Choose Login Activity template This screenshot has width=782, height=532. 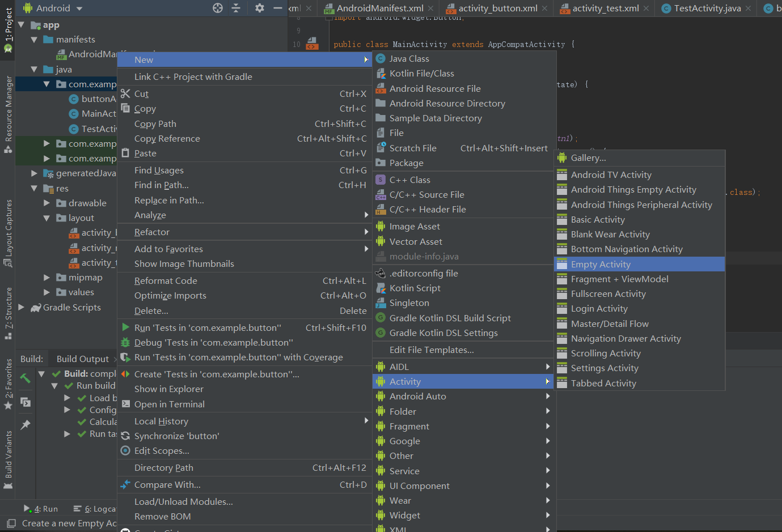640,308
